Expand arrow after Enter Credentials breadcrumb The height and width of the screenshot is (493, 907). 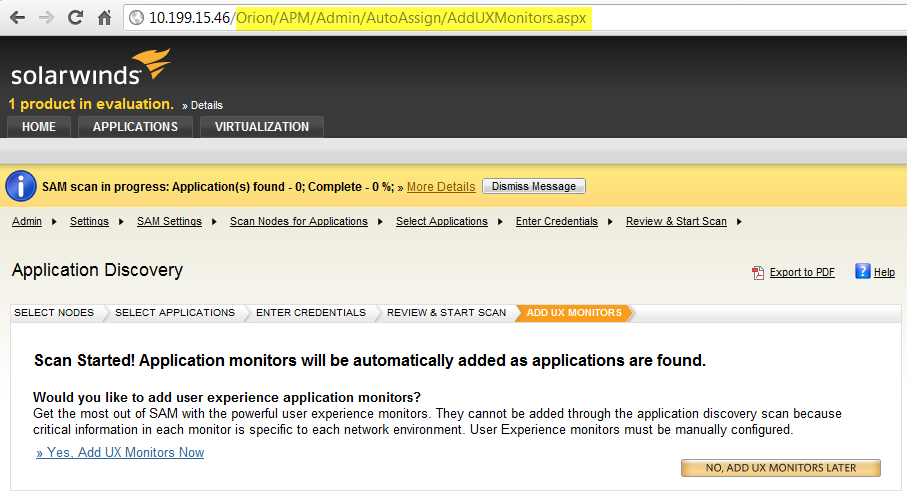(610, 222)
